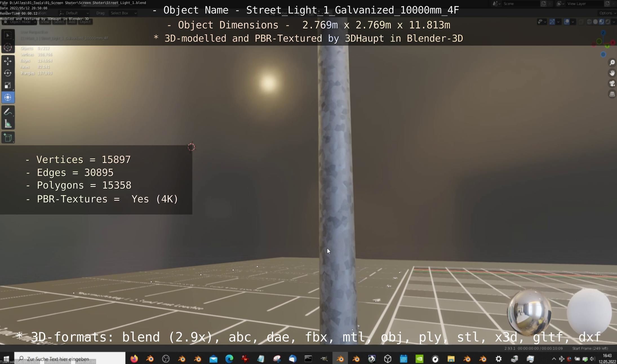Image resolution: width=617 pixels, height=364 pixels.
Task: Open the NVIDIA app taskbar icon
Action: tap(420, 359)
